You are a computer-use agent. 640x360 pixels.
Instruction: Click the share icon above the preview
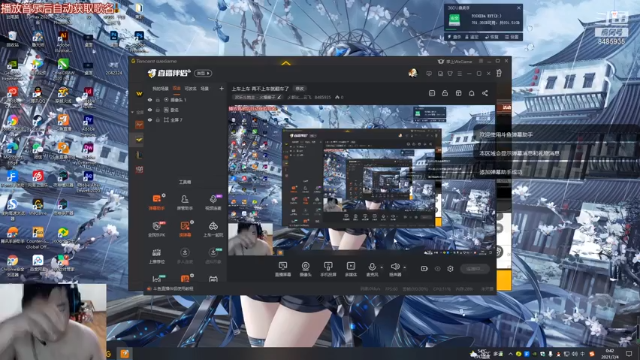point(485,93)
